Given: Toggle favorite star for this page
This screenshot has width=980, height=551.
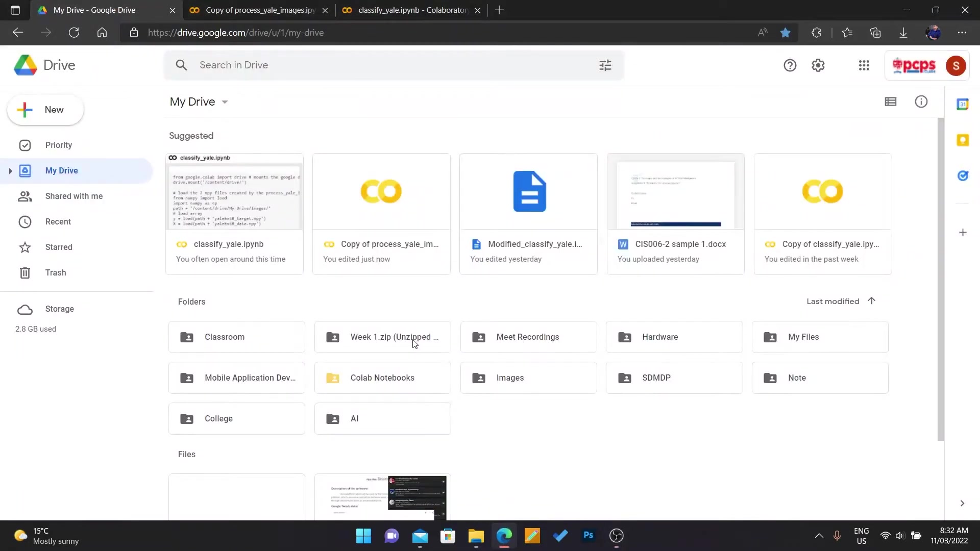Looking at the screenshot, I should (785, 33).
